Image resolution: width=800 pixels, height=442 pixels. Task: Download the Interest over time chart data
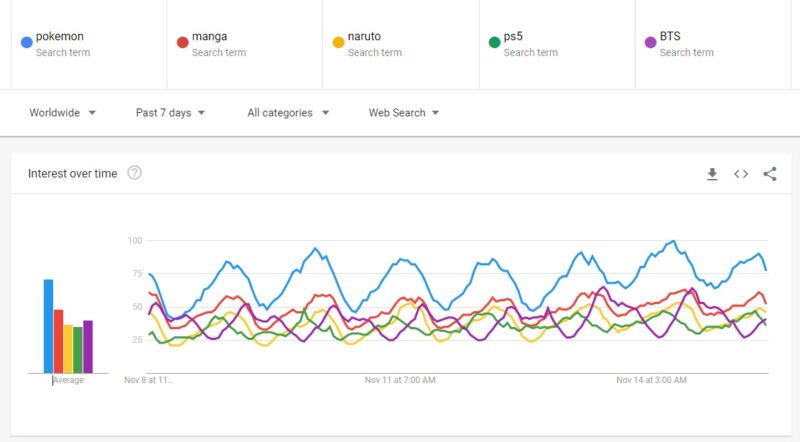tap(712, 174)
